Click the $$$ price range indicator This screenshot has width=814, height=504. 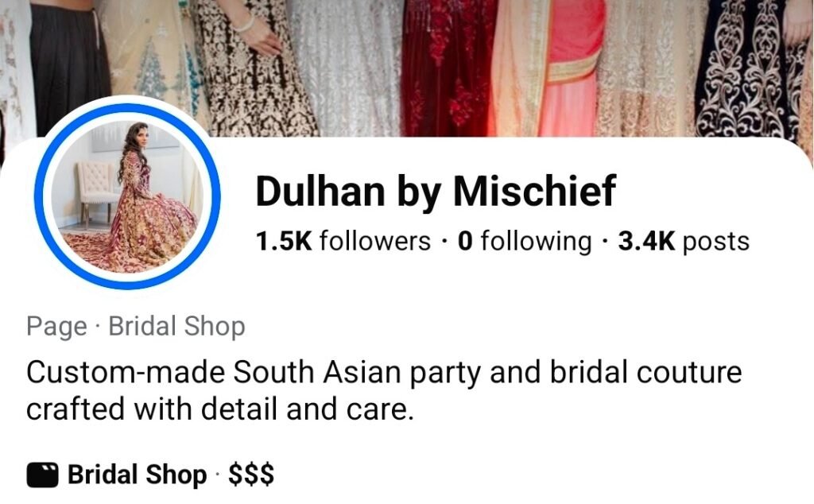(x=251, y=475)
